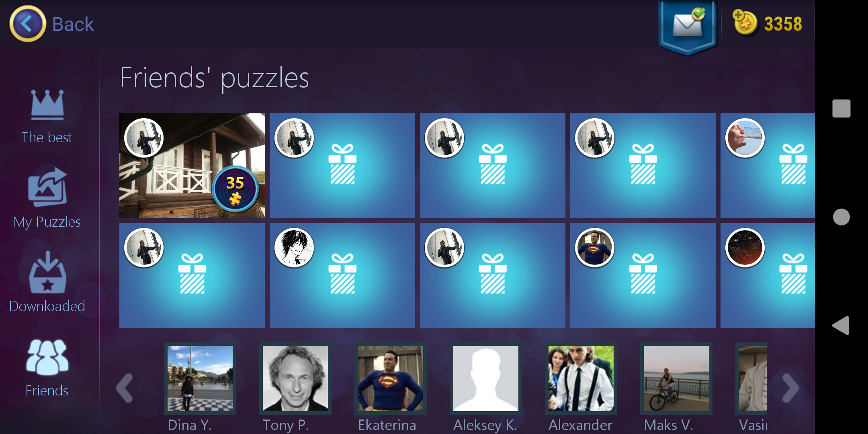The height and width of the screenshot is (434, 868).
Task: Tap Android home circle button
Action: click(841, 217)
